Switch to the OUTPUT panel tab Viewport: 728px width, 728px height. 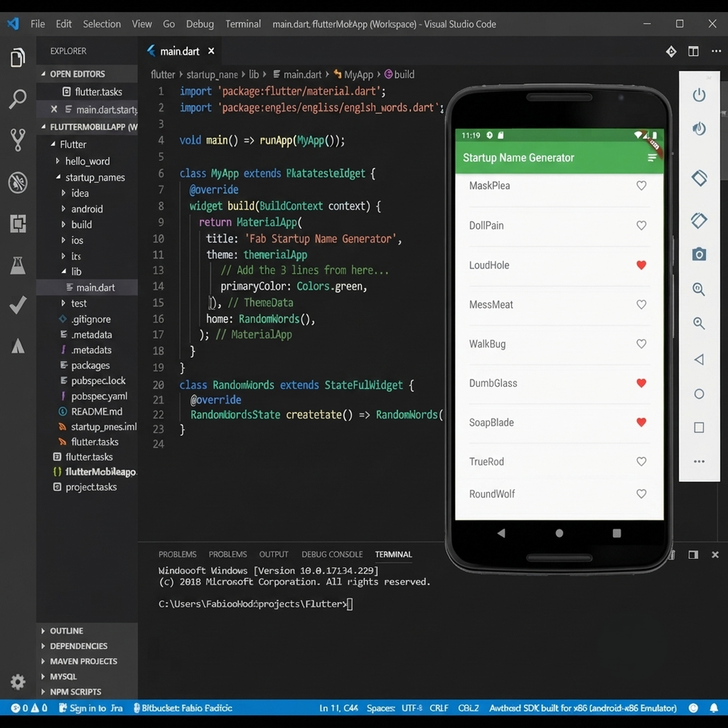tap(274, 554)
